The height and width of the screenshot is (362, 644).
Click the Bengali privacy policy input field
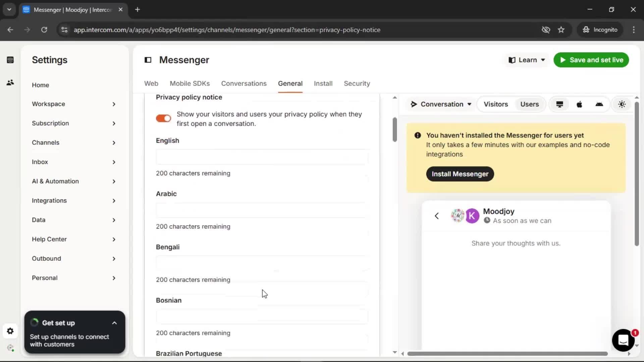(262, 263)
